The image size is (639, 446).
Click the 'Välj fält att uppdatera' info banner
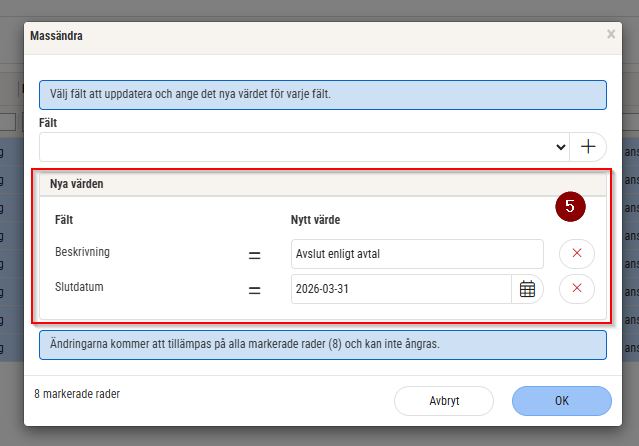[322, 94]
